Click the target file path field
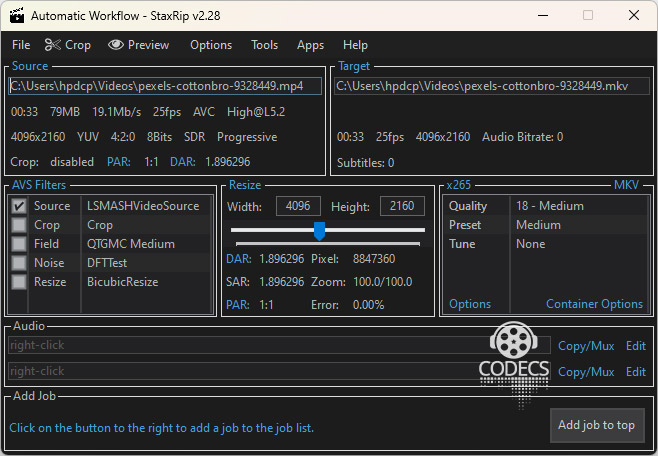The height and width of the screenshot is (456, 658). 492,86
